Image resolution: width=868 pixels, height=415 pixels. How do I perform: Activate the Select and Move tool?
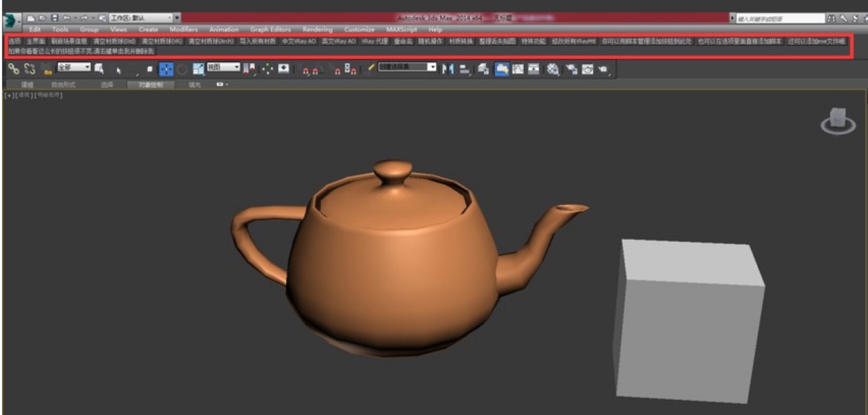(165, 69)
